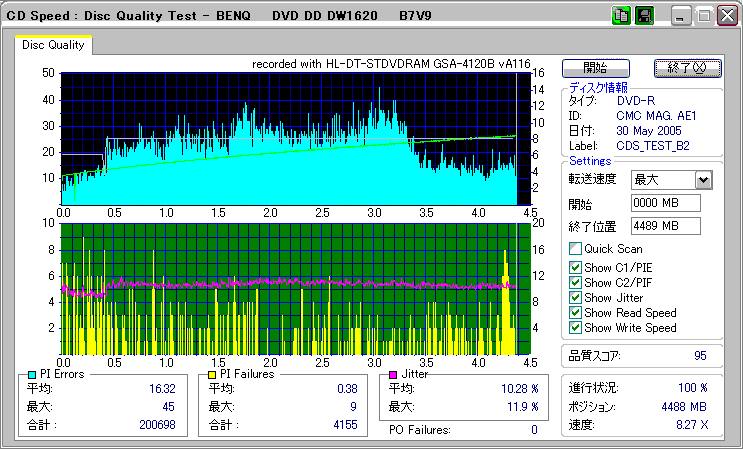Toggle Show C2/PIF checkbox

(575, 282)
